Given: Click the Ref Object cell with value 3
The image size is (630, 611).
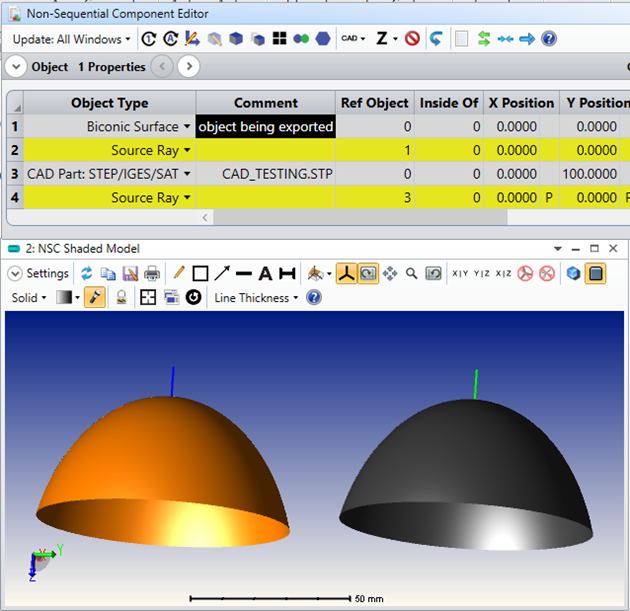Looking at the screenshot, I should [x=375, y=198].
